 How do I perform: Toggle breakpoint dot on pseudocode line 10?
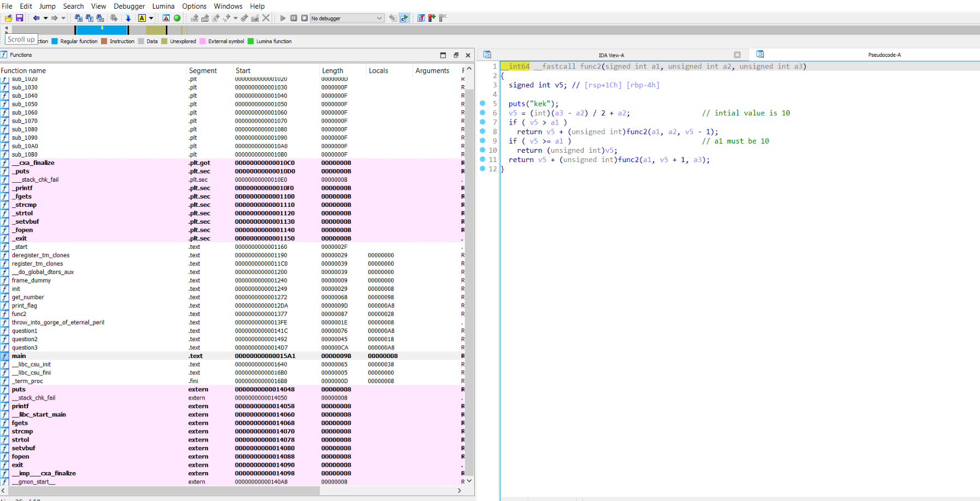482,150
